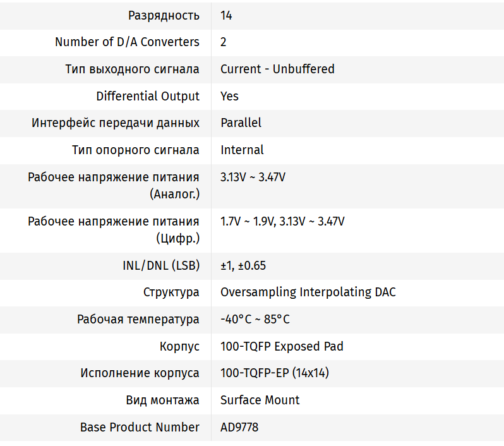This screenshot has height=446, width=504.
Task: Click the "Differential Output" label
Action: 148,96
